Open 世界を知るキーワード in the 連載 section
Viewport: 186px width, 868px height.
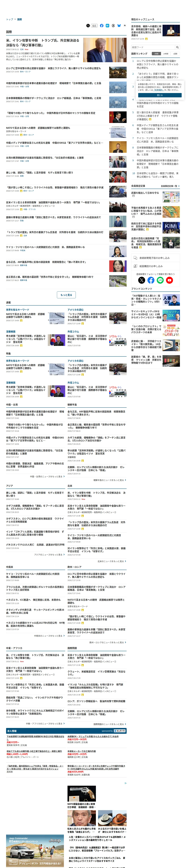(18, 310)
